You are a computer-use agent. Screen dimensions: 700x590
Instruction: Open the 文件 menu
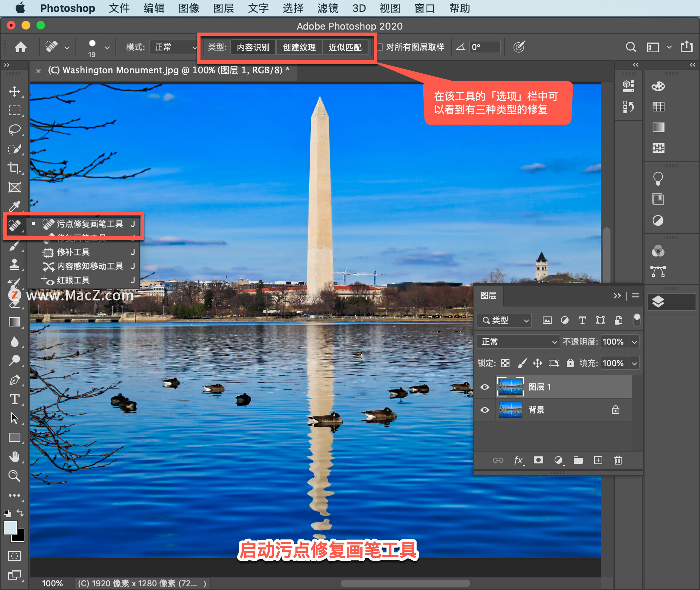(119, 8)
